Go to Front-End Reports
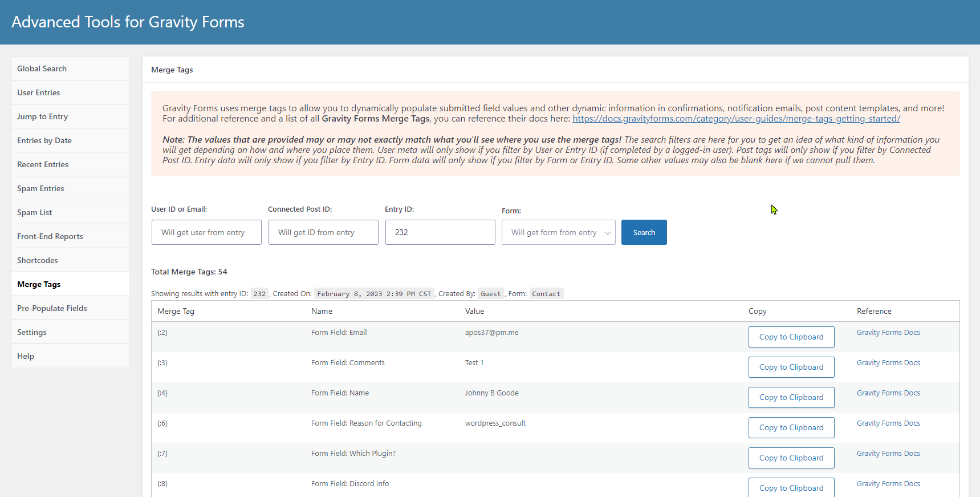 click(x=70, y=236)
